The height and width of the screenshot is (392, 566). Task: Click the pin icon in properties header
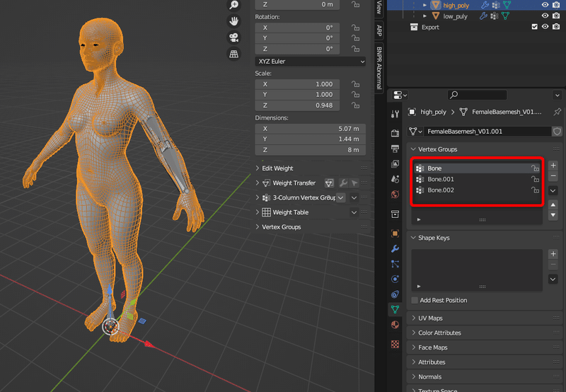click(557, 112)
